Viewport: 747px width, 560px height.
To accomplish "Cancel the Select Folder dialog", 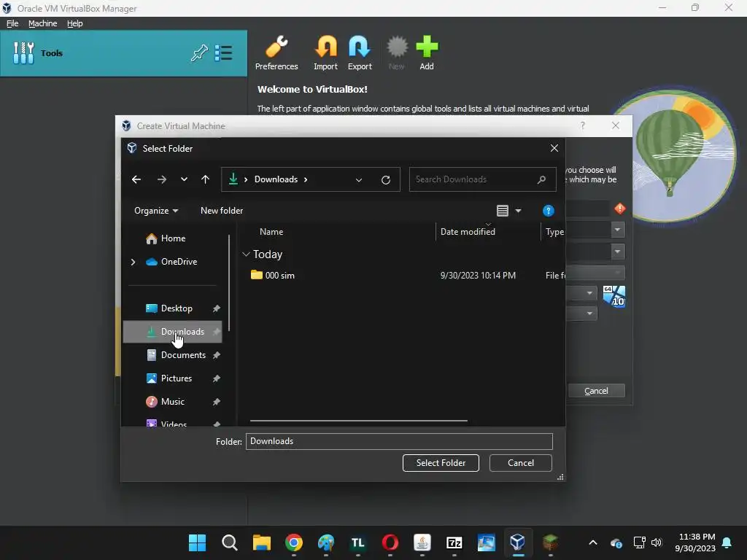I will [521, 463].
